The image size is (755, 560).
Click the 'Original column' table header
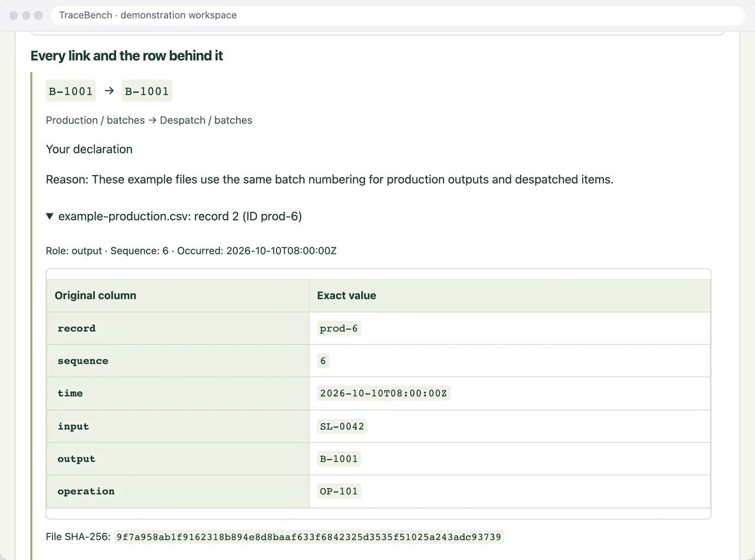click(x=178, y=296)
